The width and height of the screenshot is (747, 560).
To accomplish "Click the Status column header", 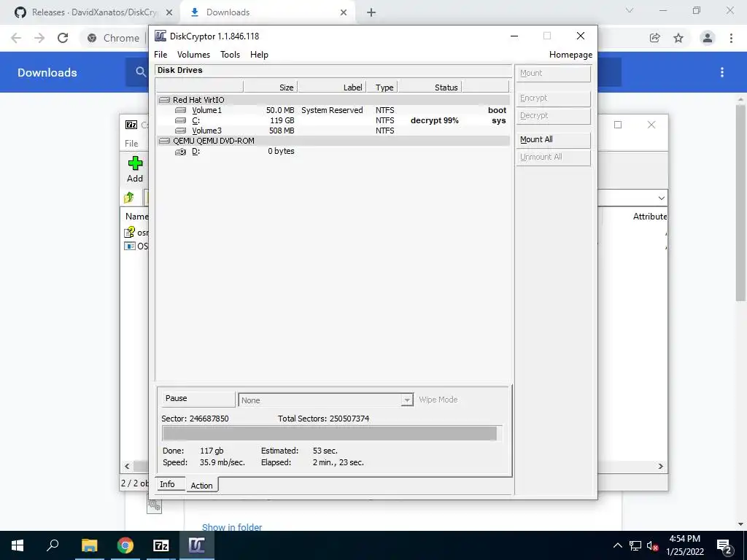I will 430,87.
